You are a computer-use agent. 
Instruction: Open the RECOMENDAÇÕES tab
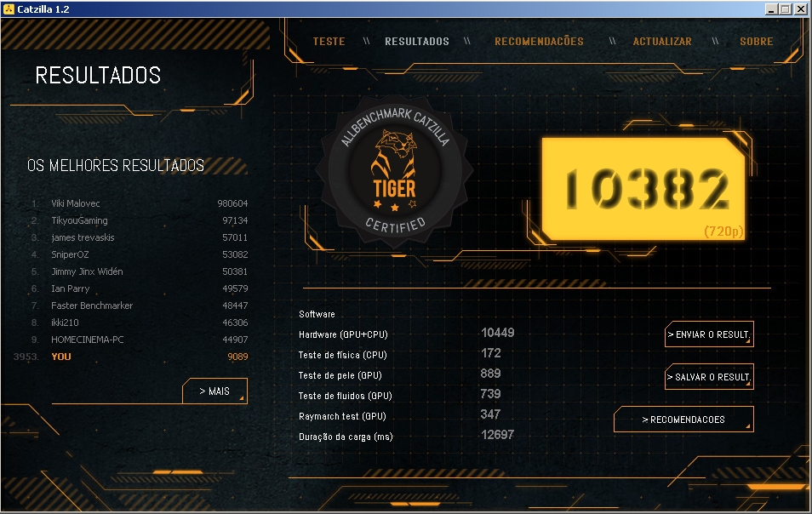click(539, 42)
